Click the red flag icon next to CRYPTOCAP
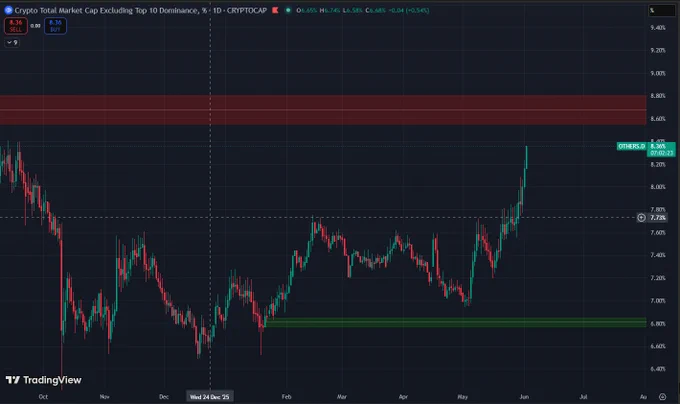The image size is (680, 404). tap(275, 10)
